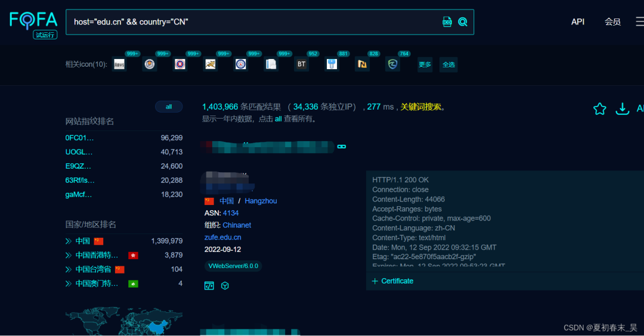
Task: Select the yellow tiger related icon
Action: pos(210,64)
